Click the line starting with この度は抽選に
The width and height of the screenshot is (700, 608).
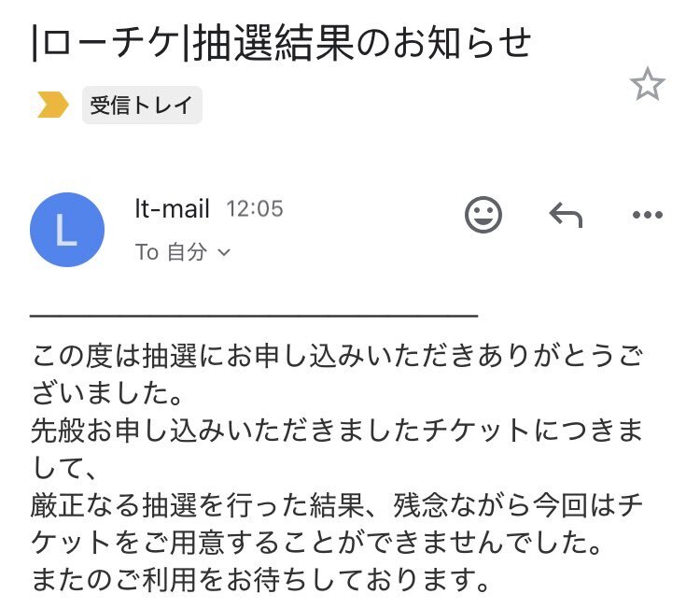[x=338, y=356]
